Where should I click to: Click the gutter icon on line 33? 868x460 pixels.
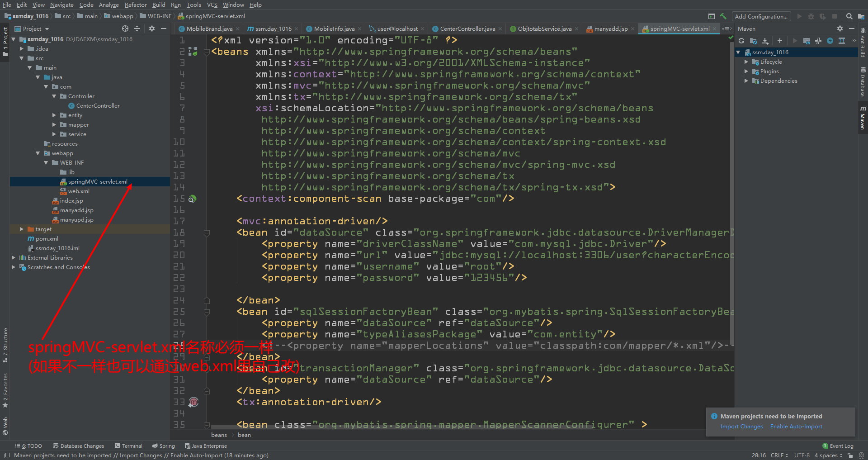(x=193, y=402)
